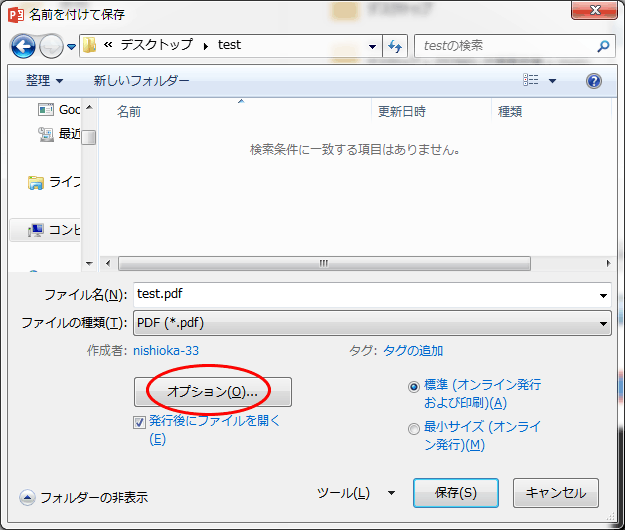Click the forward navigation arrow button
The image size is (625, 530).
[x=51, y=46]
